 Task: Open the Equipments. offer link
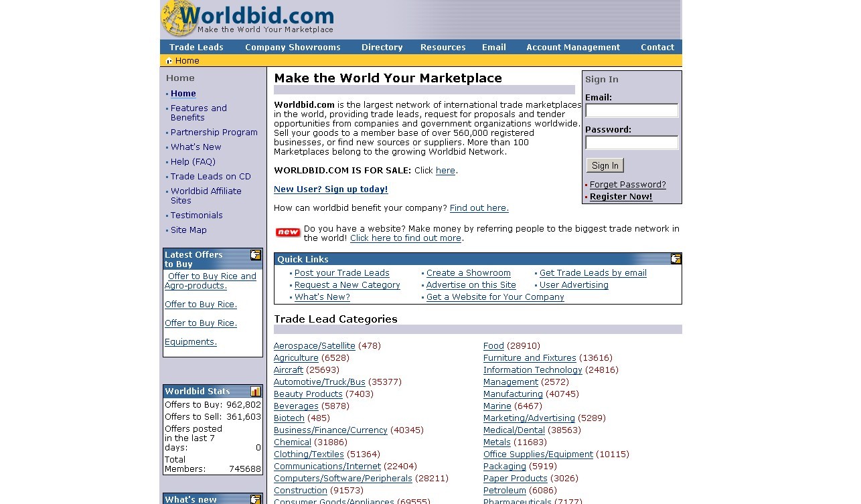[191, 342]
